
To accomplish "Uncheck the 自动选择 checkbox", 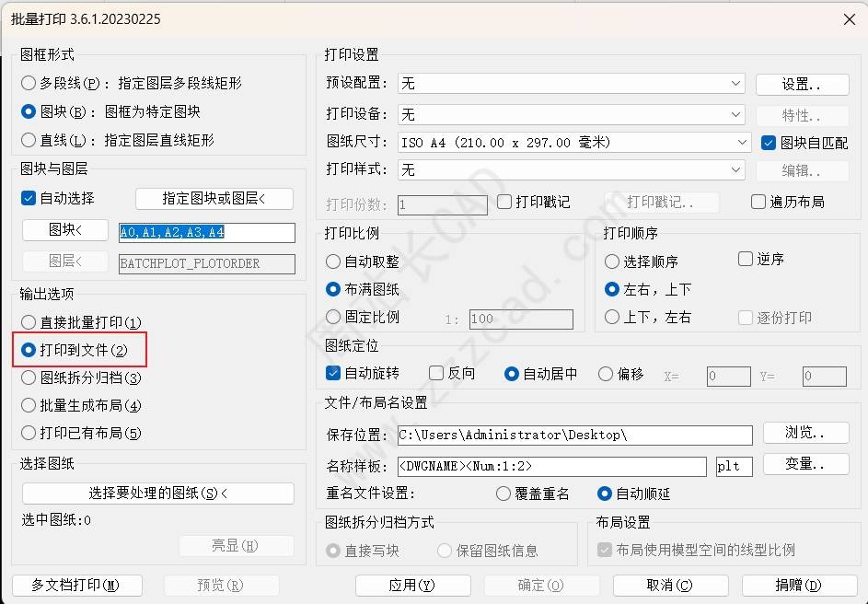I will click(x=29, y=198).
